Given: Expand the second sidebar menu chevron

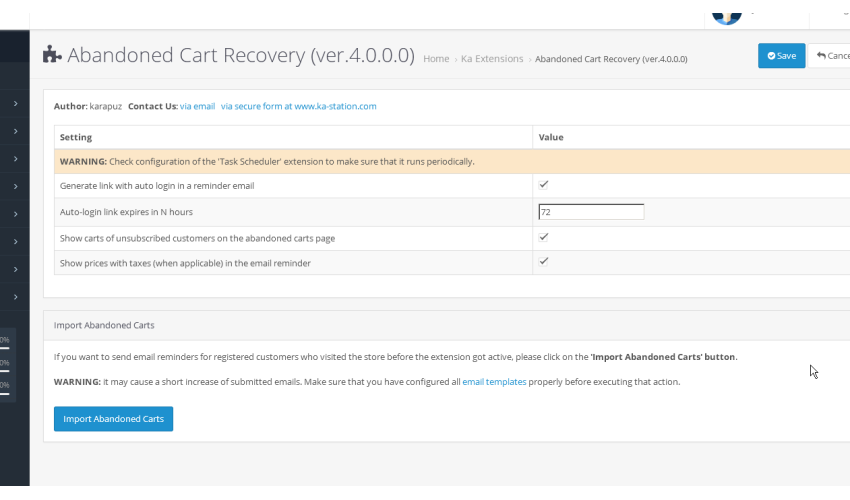Looking at the screenshot, I should (x=15, y=131).
